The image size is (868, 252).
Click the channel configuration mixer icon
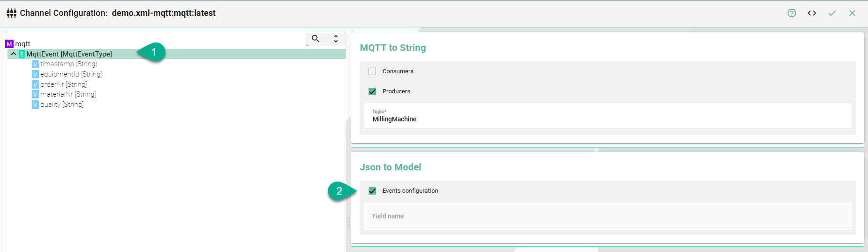click(12, 13)
